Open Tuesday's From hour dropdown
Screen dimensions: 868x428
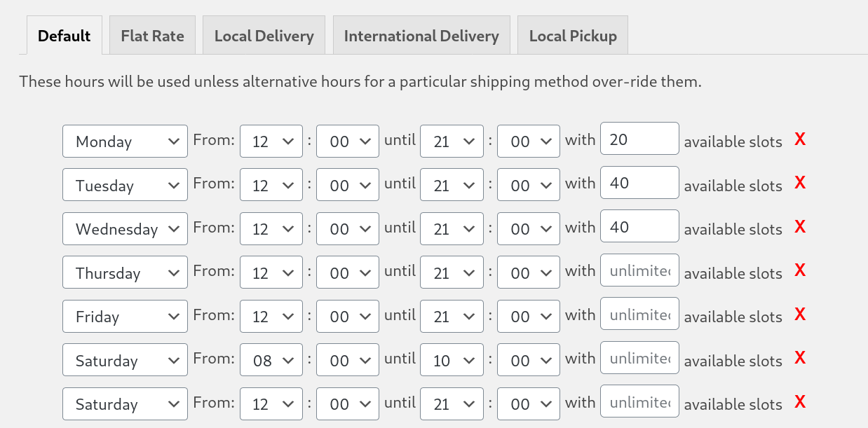click(271, 185)
